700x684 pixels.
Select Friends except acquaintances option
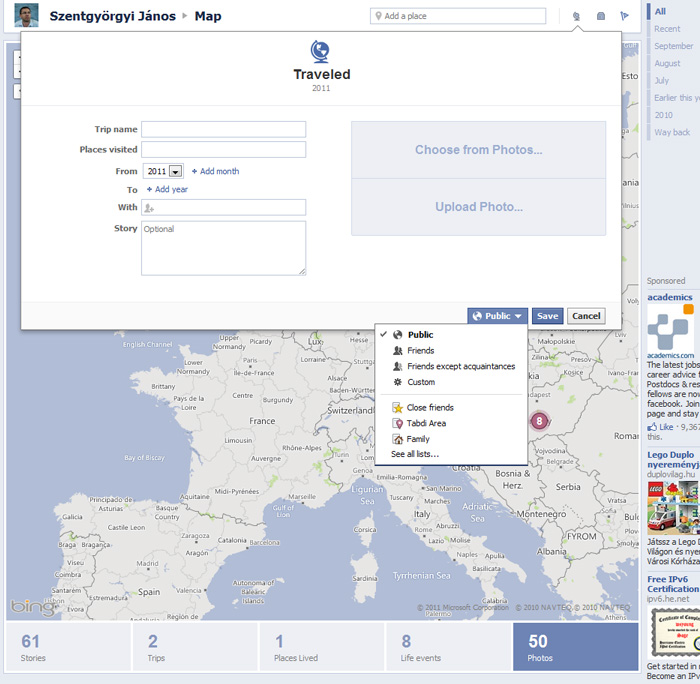[451, 366]
